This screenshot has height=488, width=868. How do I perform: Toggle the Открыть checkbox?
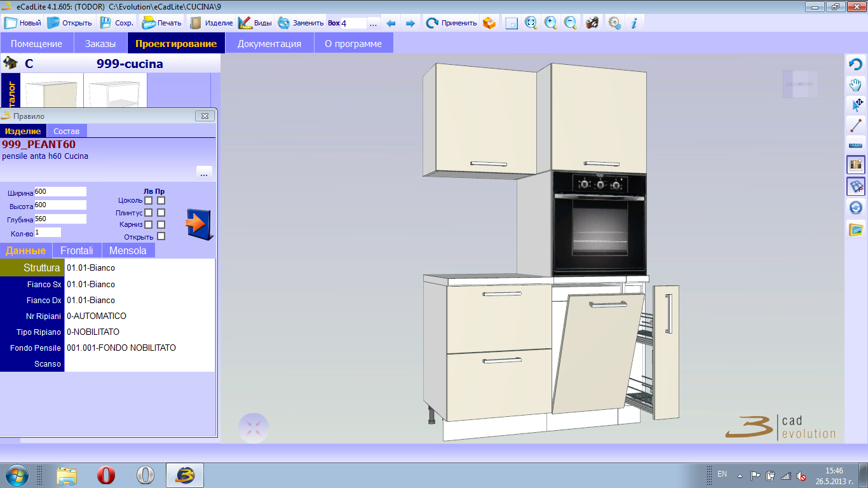pyautogui.click(x=161, y=237)
